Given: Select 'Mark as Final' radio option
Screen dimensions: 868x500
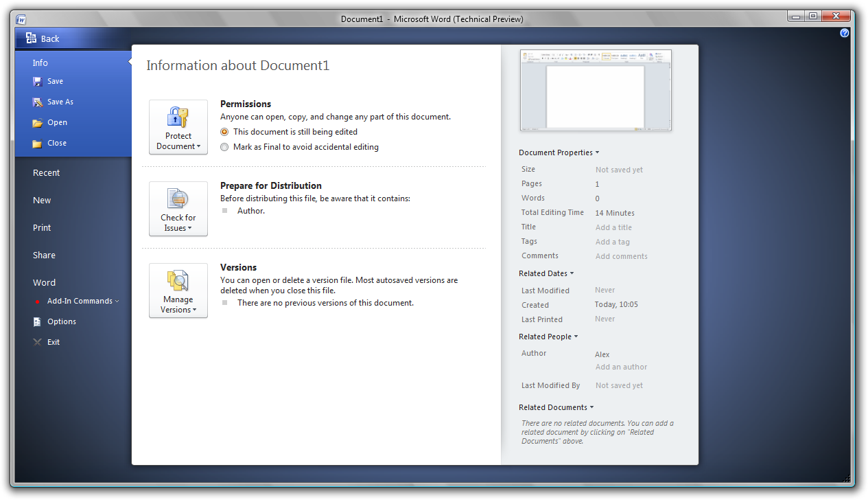Looking at the screenshot, I should tap(224, 147).
